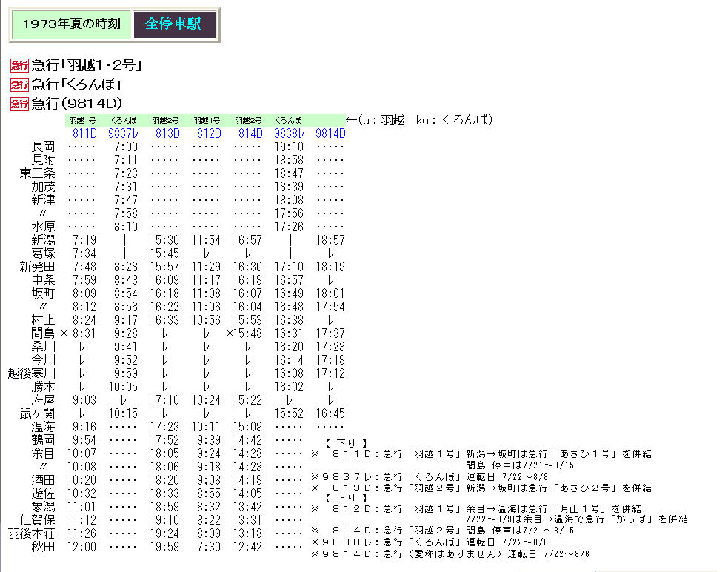The height and width of the screenshot is (572, 728).
Task: Click the 18:57 time in 新潟 row
Action: coord(330,240)
